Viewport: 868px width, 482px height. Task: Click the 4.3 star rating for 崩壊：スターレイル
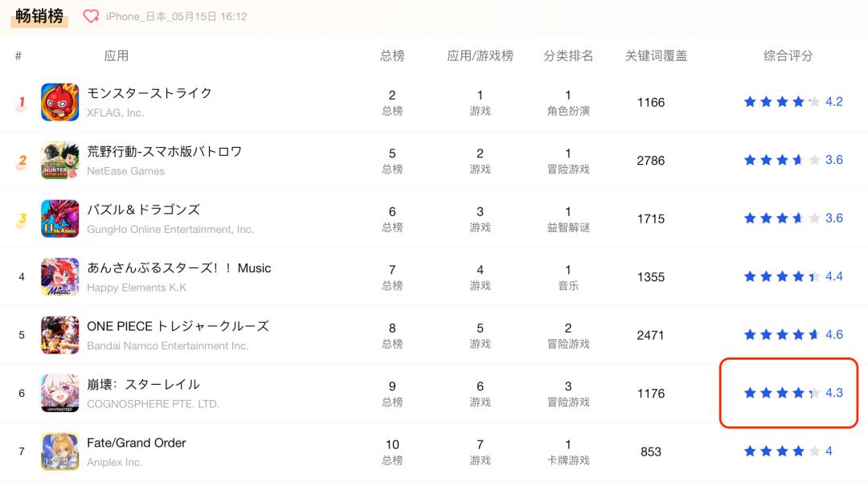pyautogui.click(x=792, y=393)
